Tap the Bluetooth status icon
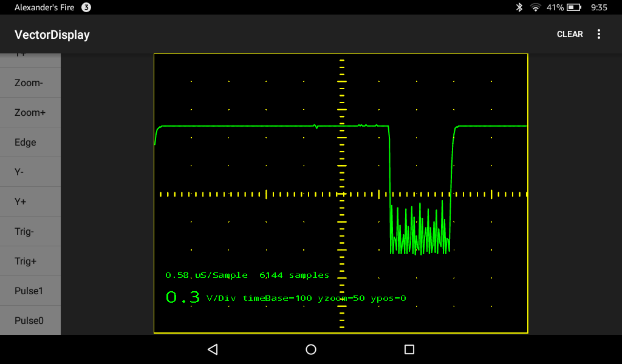 click(519, 7)
